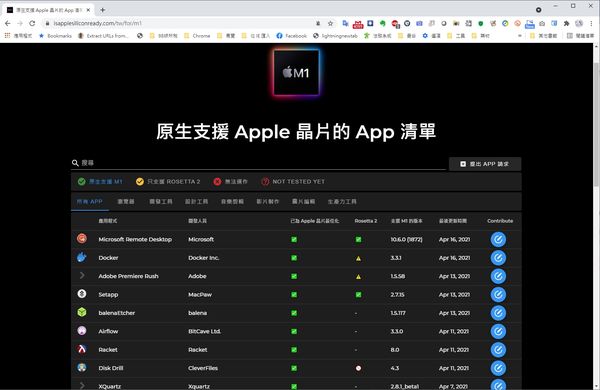Open Contribute for Airflow row

point(498,331)
